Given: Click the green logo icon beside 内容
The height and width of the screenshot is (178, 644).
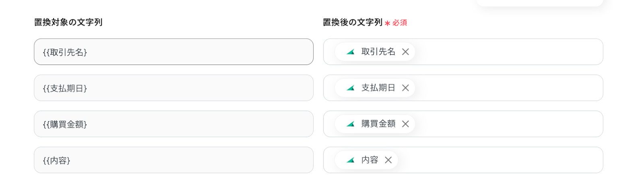Looking at the screenshot, I should [351, 160].
